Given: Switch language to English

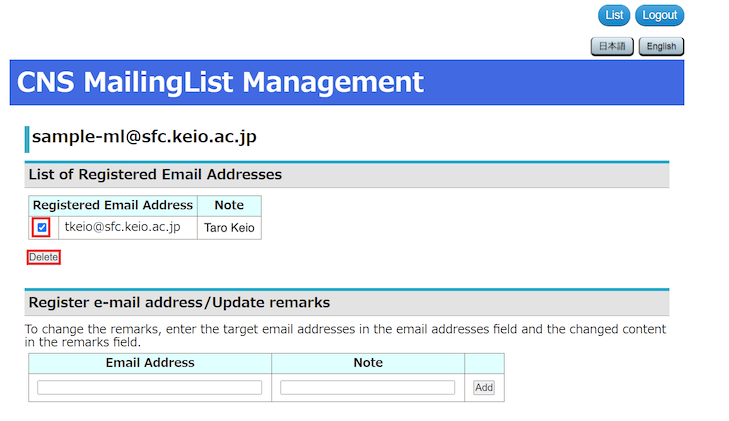Looking at the screenshot, I should (x=661, y=46).
